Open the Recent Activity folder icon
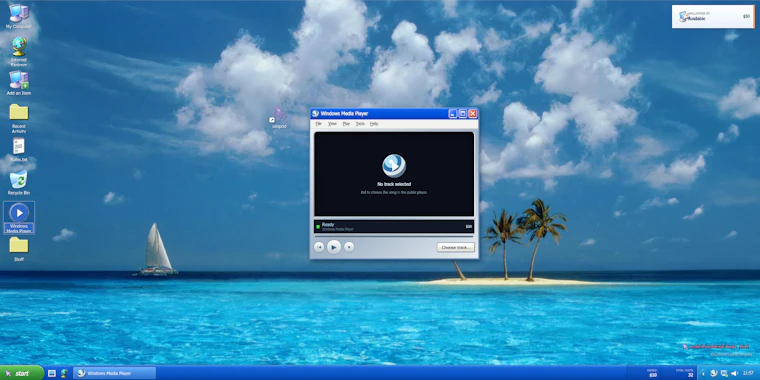This screenshot has width=760, height=380. pyautogui.click(x=19, y=118)
